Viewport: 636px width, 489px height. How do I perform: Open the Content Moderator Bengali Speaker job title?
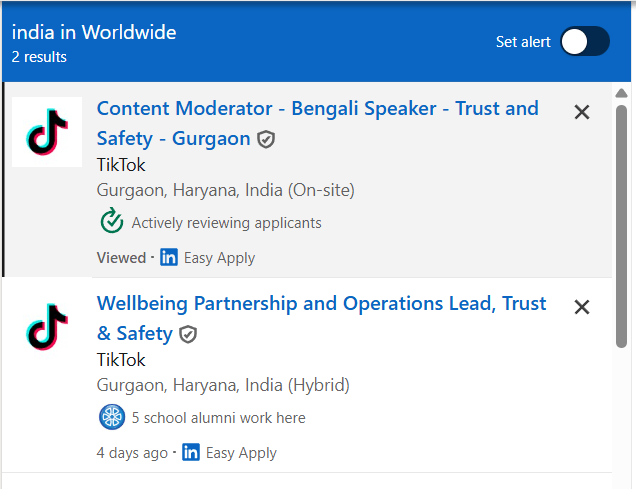click(317, 109)
